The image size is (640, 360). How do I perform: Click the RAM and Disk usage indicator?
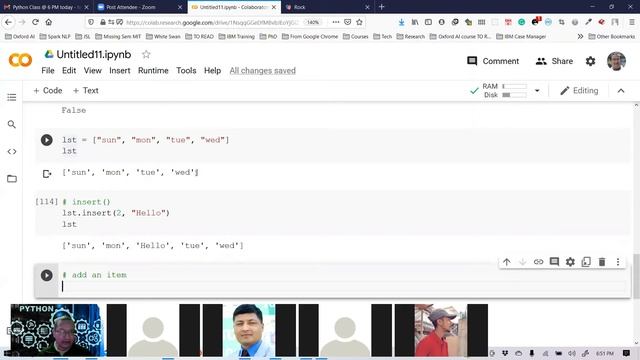point(504,91)
